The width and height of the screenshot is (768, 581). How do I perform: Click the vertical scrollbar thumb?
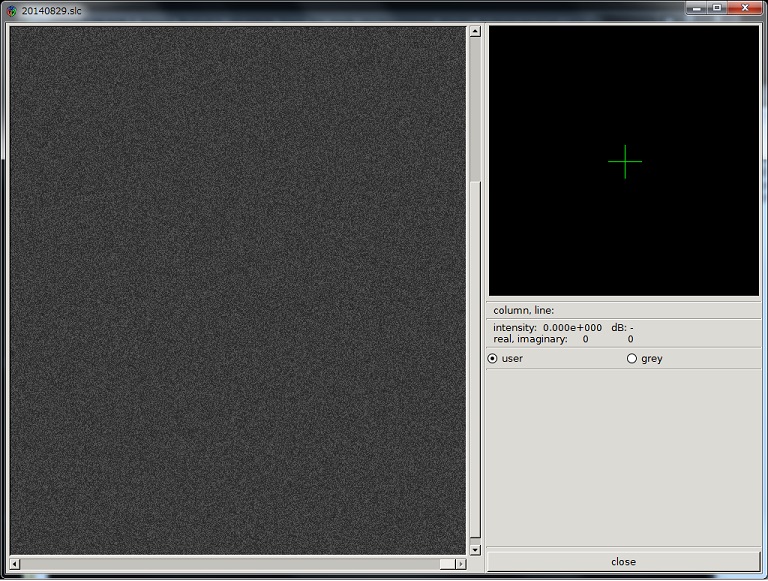pyautogui.click(x=475, y=360)
